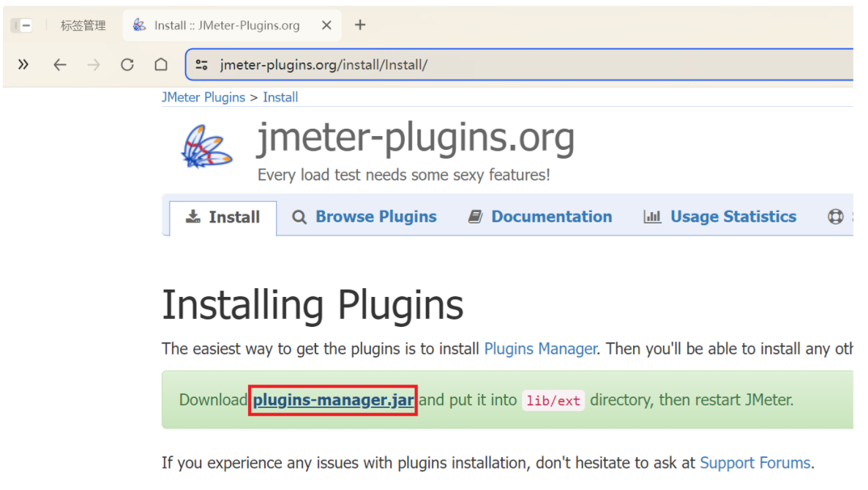Click the lifebuoy support icon in the navigation
Image resolution: width=868 pixels, height=490 pixels.
tap(835, 216)
